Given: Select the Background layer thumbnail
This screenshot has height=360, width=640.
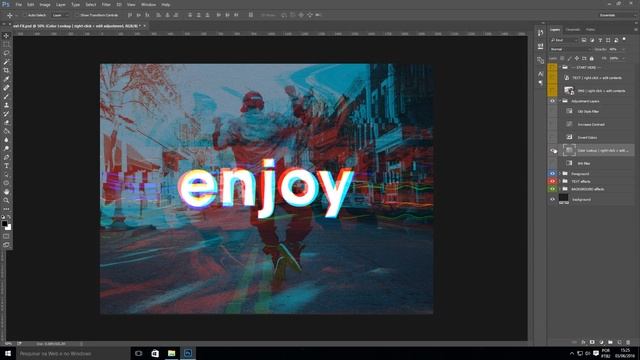Looking at the screenshot, I should pyautogui.click(x=563, y=199).
